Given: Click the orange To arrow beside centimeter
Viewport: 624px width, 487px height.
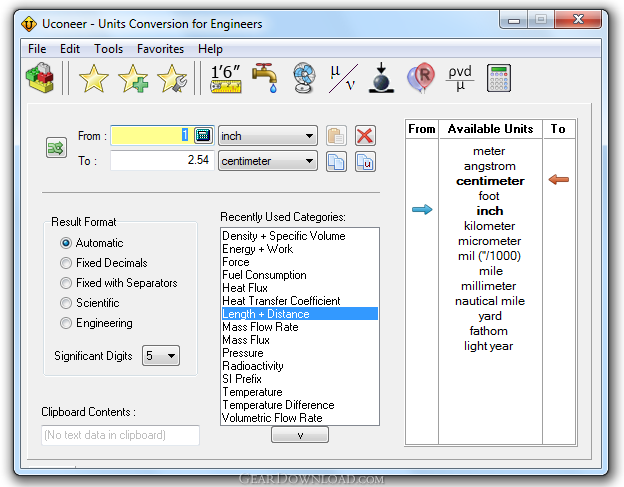Looking at the screenshot, I should coord(559,179).
